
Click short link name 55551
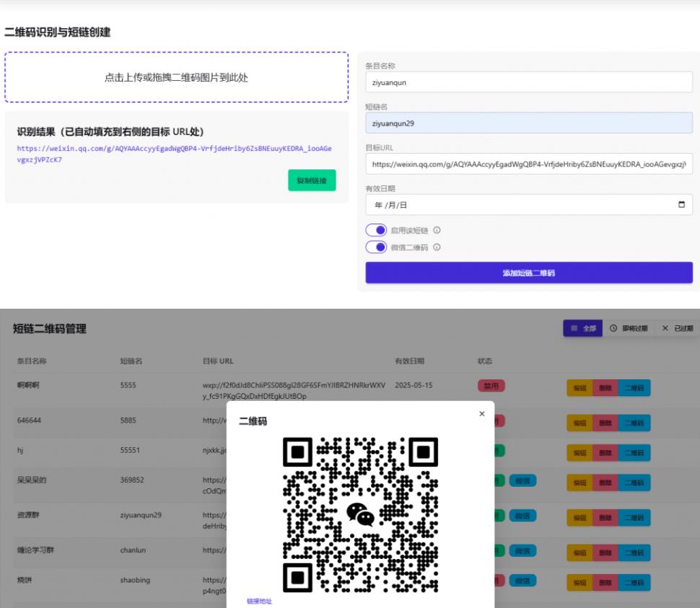130,450
